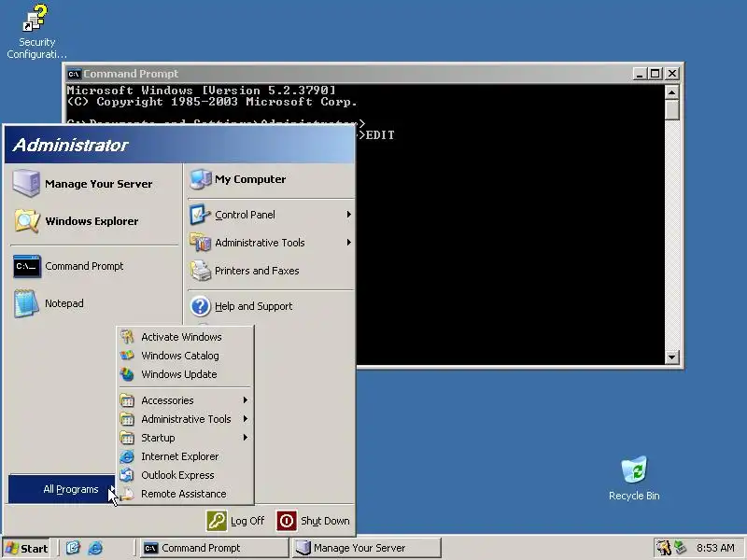The width and height of the screenshot is (747, 560).
Task: Click the Activate Windows keys icon
Action: (x=127, y=337)
